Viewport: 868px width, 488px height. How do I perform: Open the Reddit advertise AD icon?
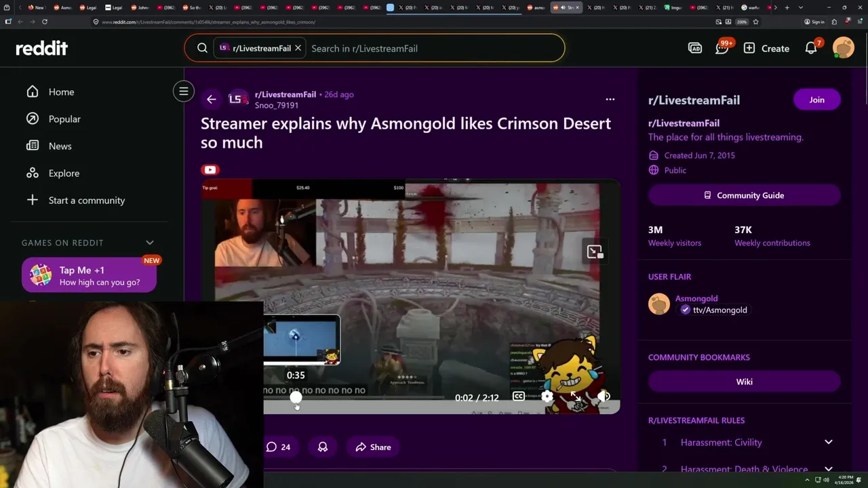click(695, 48)
